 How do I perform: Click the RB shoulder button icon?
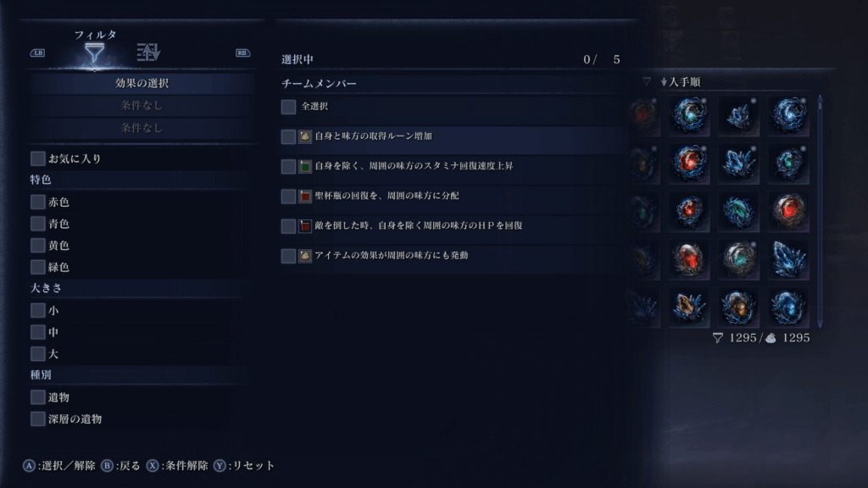coord(242,53)
